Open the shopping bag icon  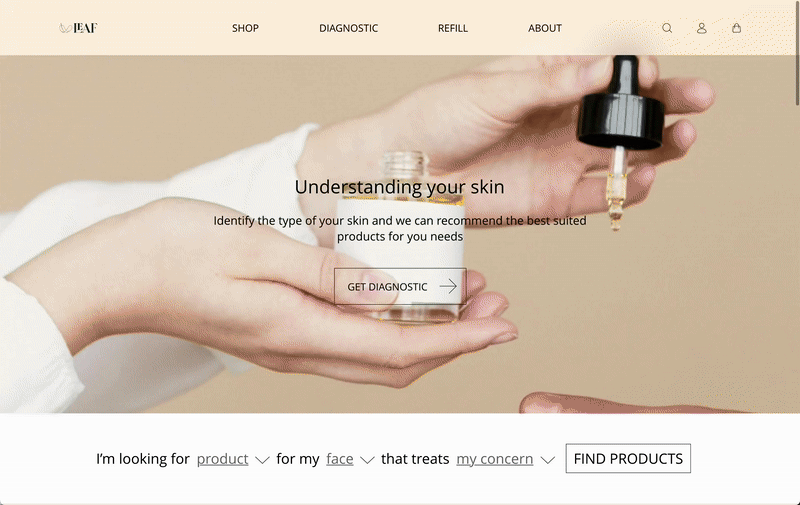[736, 28]
